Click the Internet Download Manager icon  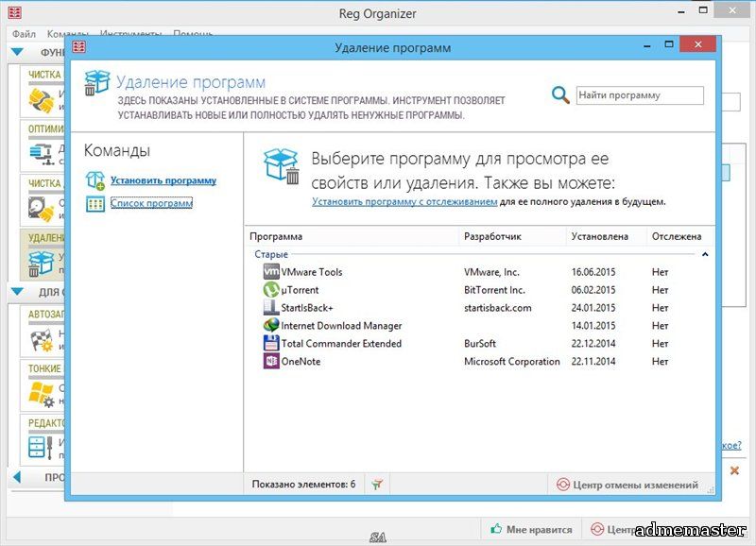coord(271,326)
